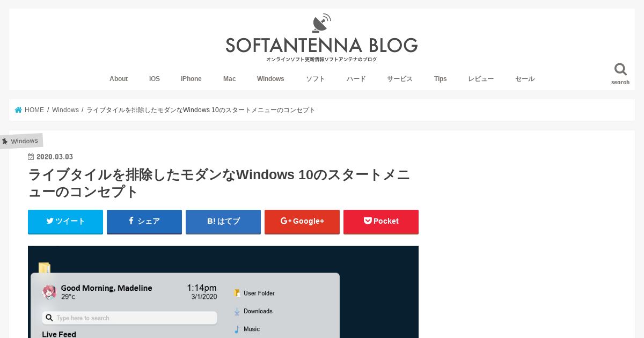Click the calendar icon beside 2020.03.03
Image resolution: width=644 pixels, height=338 pixels.
31,157
